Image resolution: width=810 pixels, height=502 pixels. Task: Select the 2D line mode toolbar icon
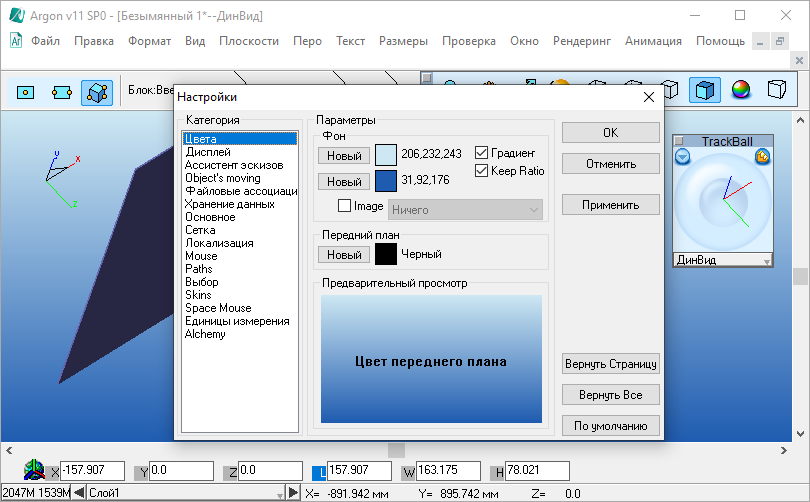point(61,92)
